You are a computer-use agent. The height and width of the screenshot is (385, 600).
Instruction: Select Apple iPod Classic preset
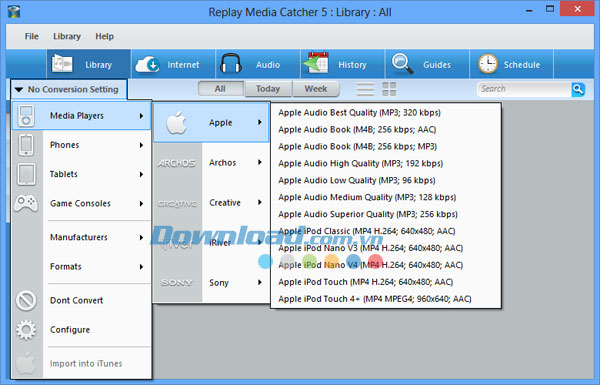click(x=386, y=231)
